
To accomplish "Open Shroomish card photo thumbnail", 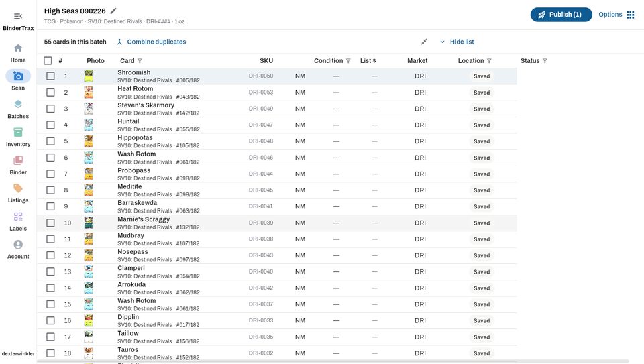I will (89, 76).
